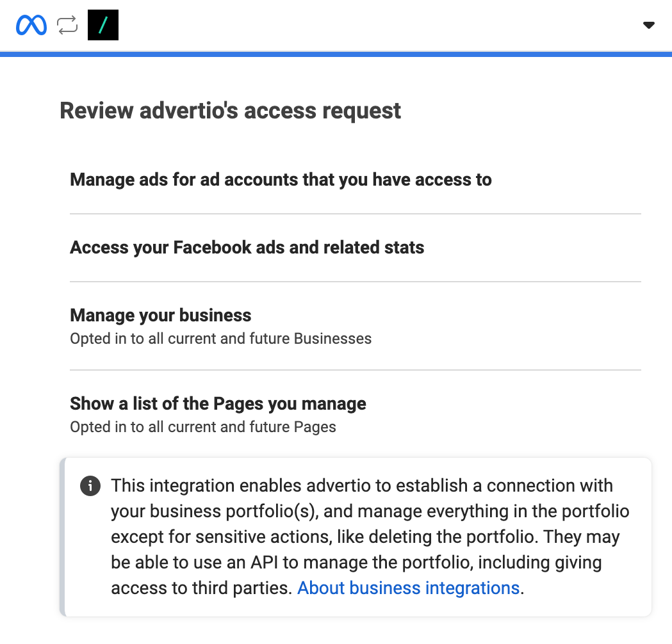This screenshot has height=644, width=672.
Task: Click the connection arrows icon between logos
Action: click(67, 25)
